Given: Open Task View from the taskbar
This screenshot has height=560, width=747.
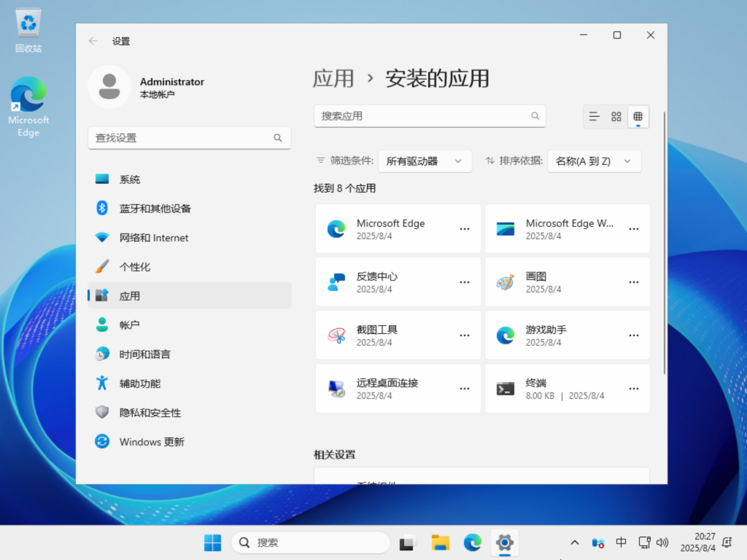Looking at the screenshot, I should (407, 543).
